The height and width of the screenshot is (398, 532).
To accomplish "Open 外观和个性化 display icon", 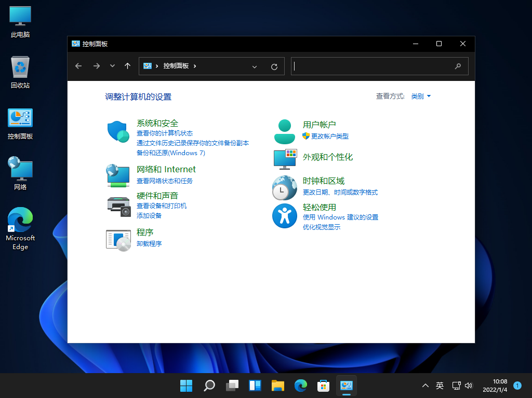I will tap(284, 158).
